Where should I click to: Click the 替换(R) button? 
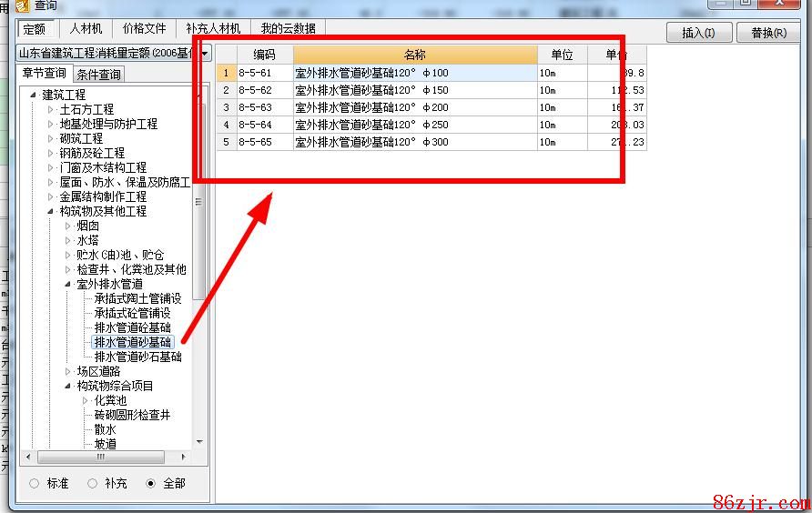768,33
